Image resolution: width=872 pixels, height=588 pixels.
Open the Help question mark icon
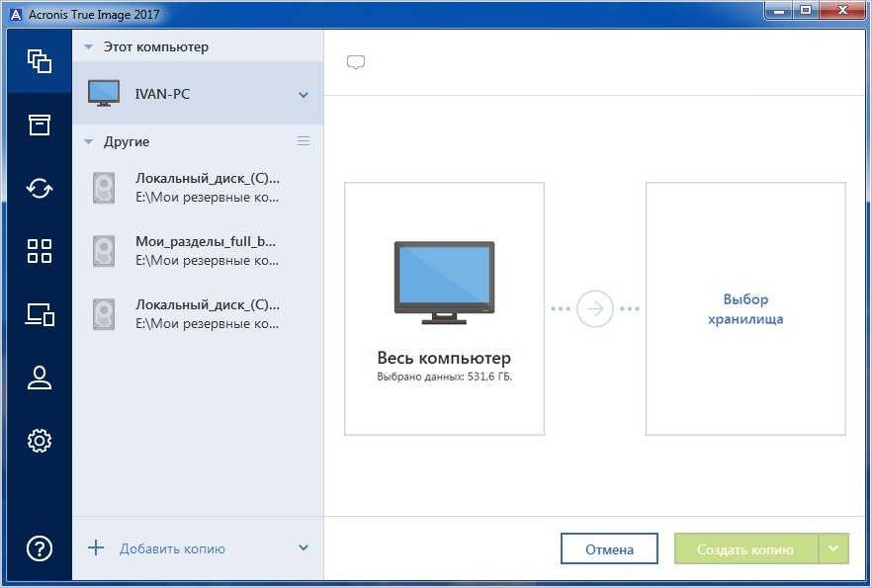(39, 548)
